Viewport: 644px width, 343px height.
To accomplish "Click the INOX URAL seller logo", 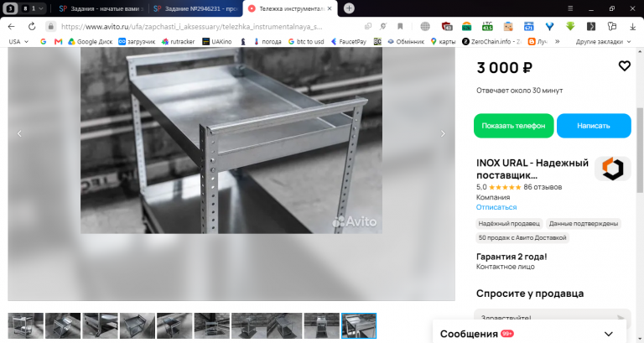I will [x=613, y=169].
